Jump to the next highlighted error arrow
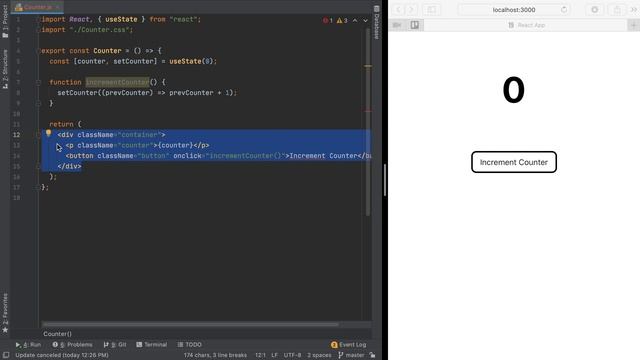Screen dimensions: 640x360 [x=365, y=20]
